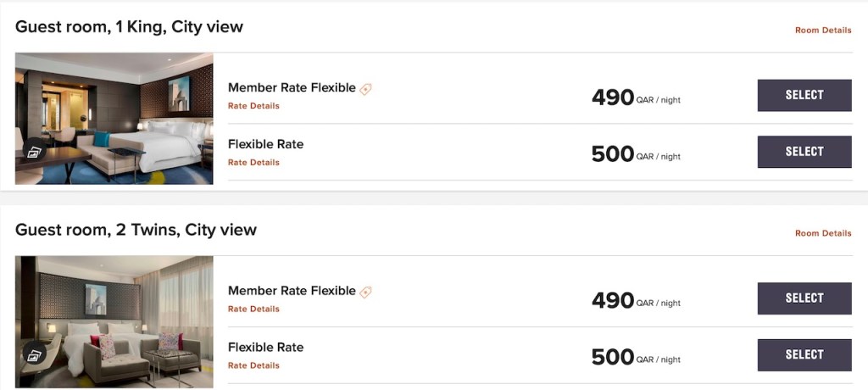Select the 490 QAR Twins room member rate
The image size is (868, 390).
[x=804, y=298]
